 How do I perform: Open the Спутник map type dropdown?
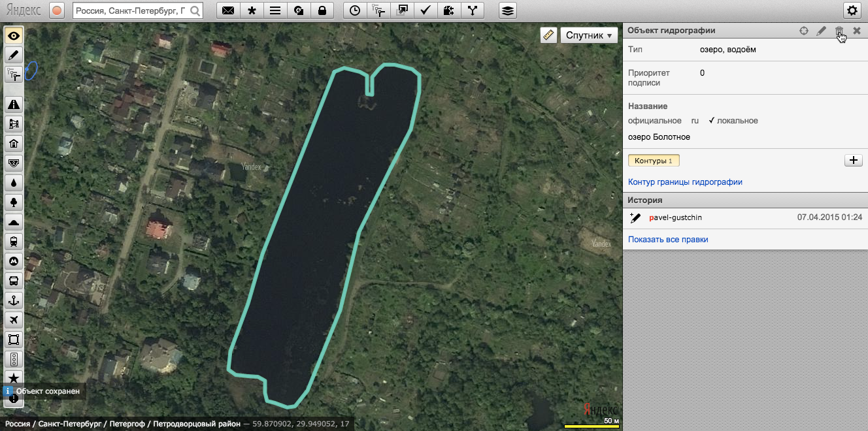coord(589,35)
